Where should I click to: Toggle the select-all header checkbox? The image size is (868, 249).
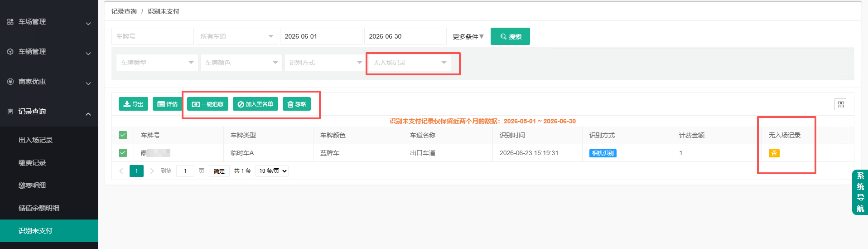[x=123, y=135]
